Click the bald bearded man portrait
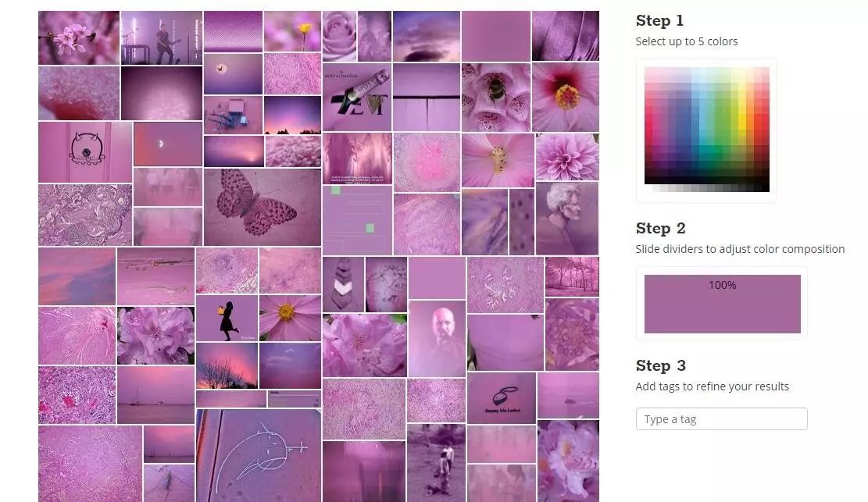 coord(437,339)
